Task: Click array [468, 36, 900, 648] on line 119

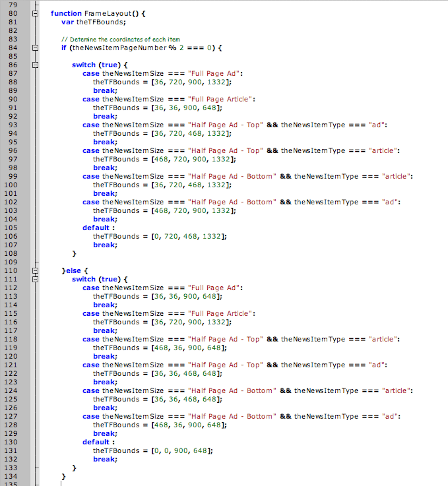Action: pos(188,348)
